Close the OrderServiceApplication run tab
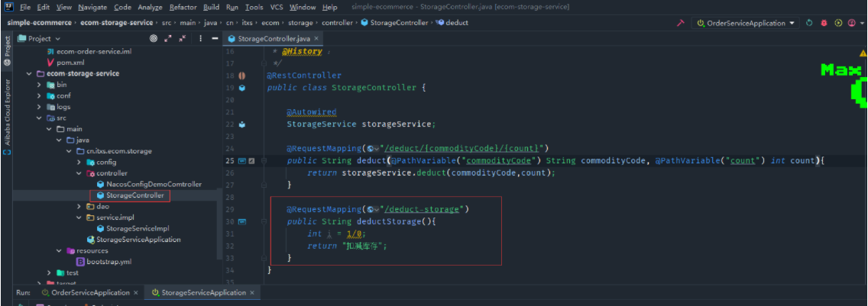 [x=136, y=292]
